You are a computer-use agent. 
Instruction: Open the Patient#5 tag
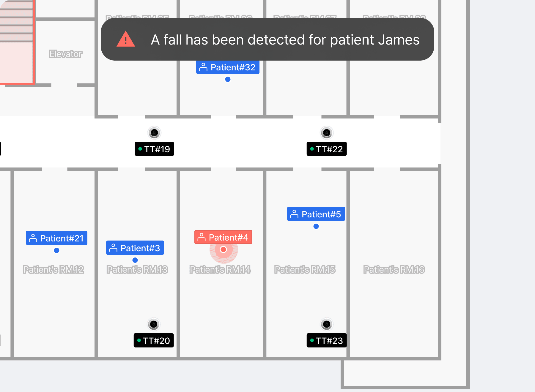pos(316,214)
